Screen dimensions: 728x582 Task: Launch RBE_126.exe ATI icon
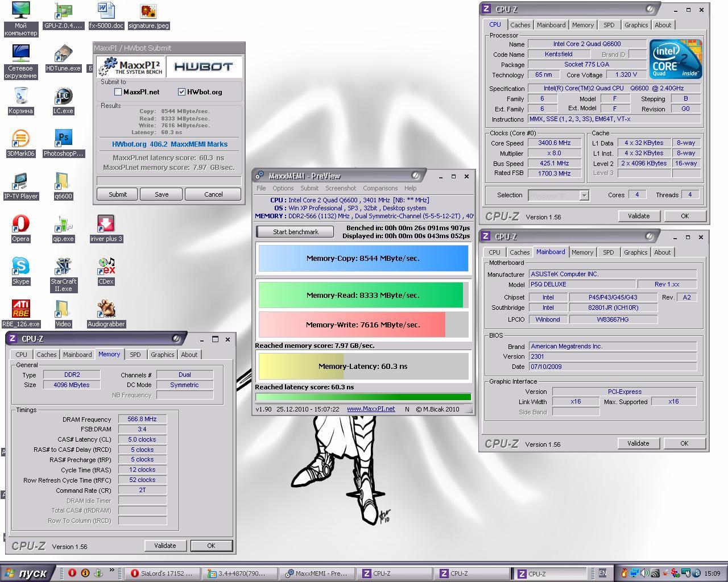(20, 314)
